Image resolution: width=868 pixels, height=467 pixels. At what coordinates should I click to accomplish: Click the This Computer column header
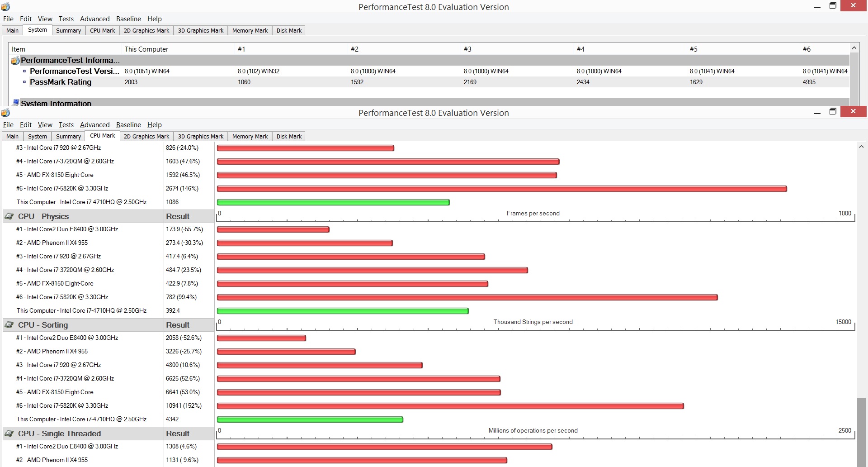coord(146,49)
